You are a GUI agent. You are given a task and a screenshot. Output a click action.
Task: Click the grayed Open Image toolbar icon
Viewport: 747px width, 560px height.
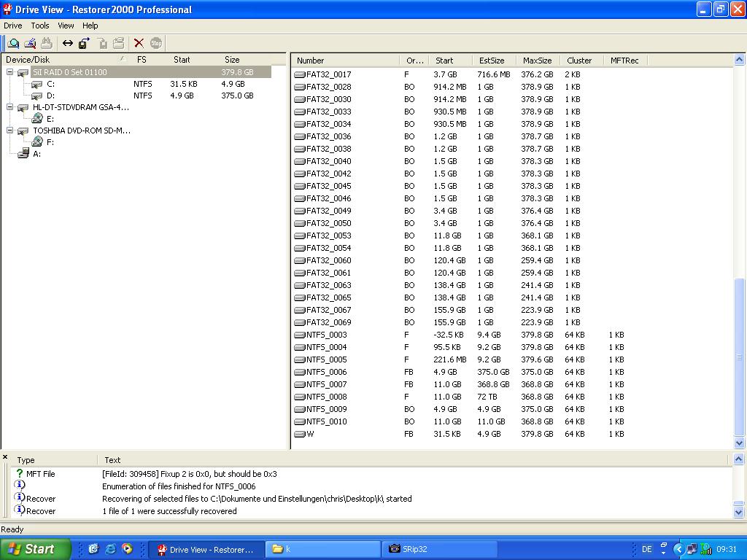point(102,43)
